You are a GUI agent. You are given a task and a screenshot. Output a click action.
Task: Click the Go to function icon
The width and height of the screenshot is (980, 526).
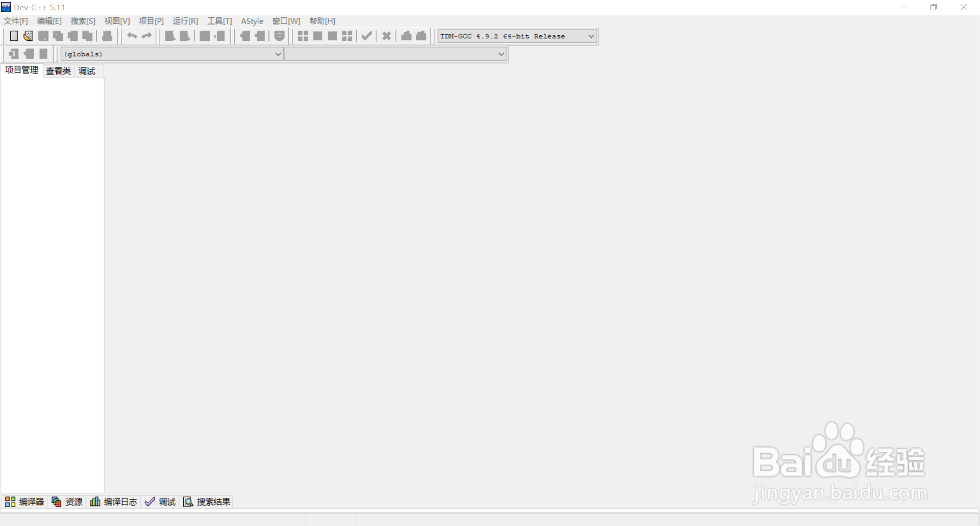coord(205,36)
